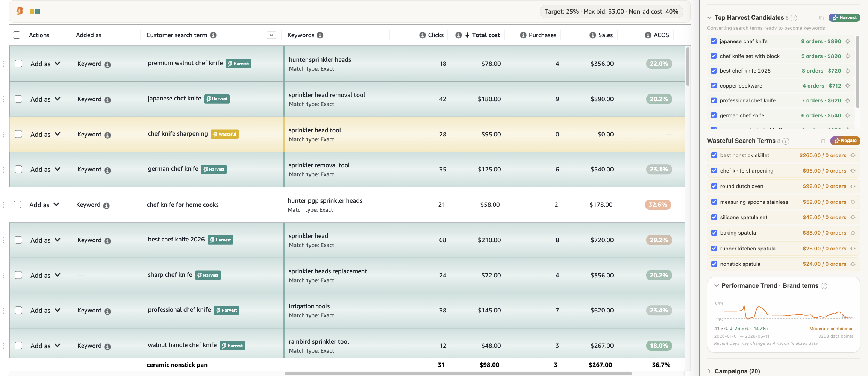Image resolution: width=868 pixels, height=376 pixels.
Task: Expand the Campaigns (20) section
Action: 709,371
